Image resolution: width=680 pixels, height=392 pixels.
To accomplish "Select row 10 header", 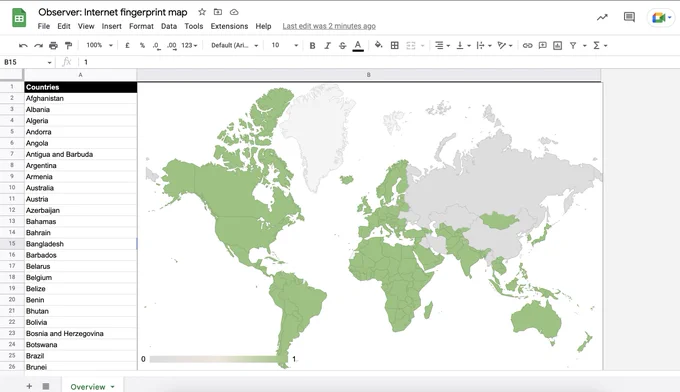I will [12, 188].
